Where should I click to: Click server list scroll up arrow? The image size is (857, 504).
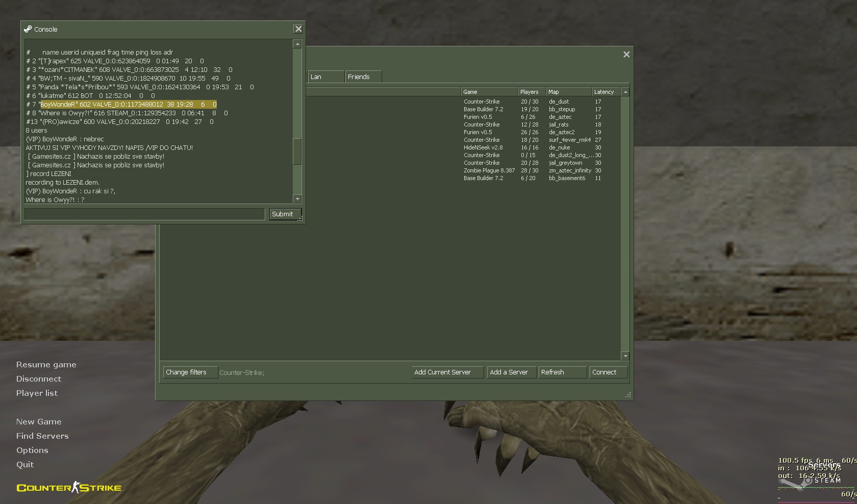[625, 92]
